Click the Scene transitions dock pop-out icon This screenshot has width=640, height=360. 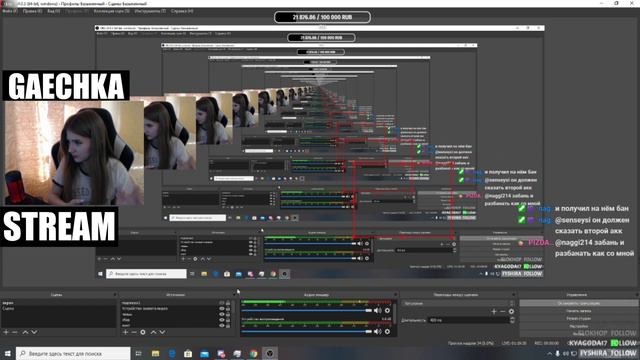pos(514,294)
